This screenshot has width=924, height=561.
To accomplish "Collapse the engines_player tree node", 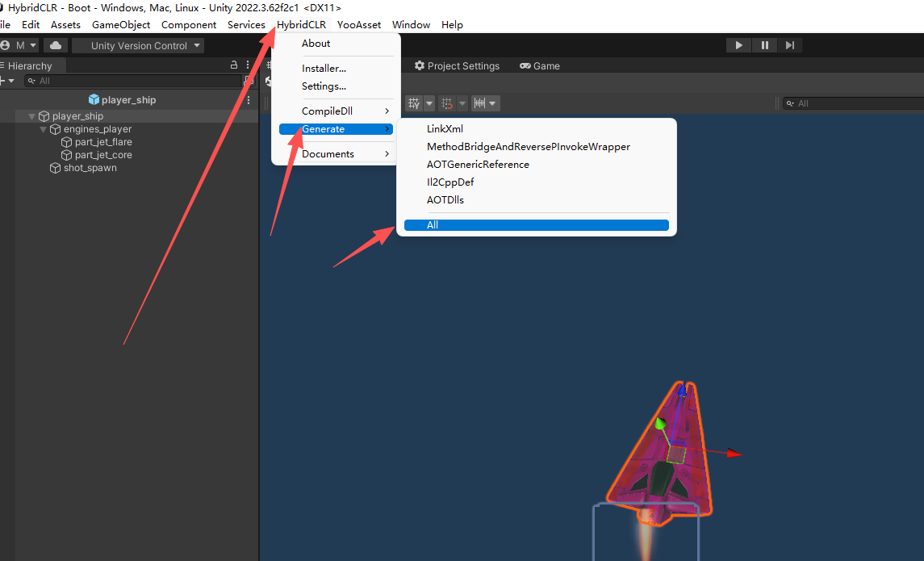I will (x=43, y=129).
